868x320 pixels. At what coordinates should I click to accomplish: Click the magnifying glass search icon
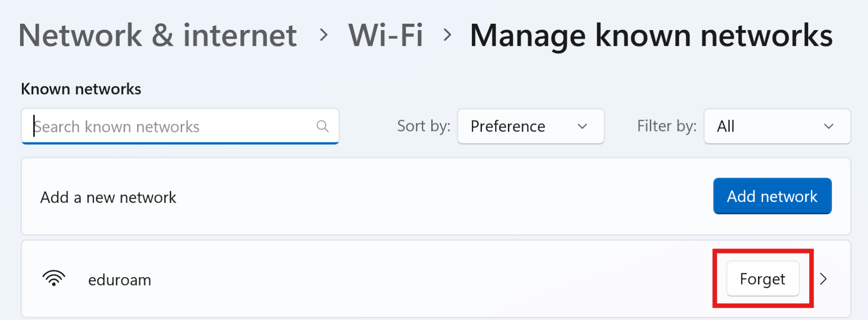pos(323,126)
